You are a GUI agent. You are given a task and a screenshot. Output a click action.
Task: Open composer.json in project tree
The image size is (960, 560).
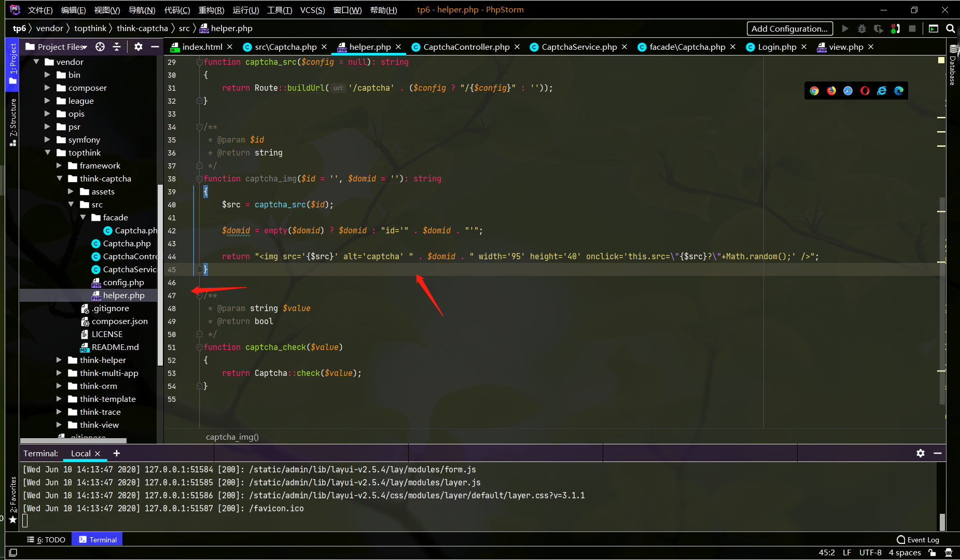coord(119,321)
